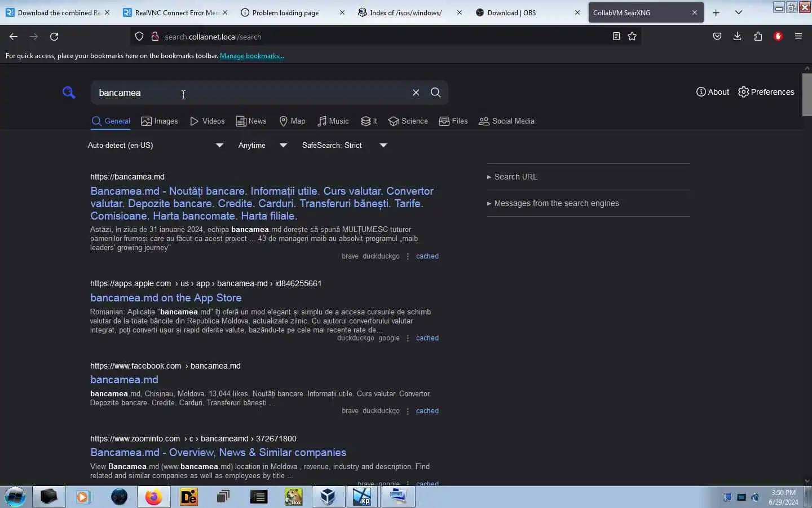Open the De taskbar application icon
Image resolution: width=812 pixels, height=508 pixels.
point(188,497)
